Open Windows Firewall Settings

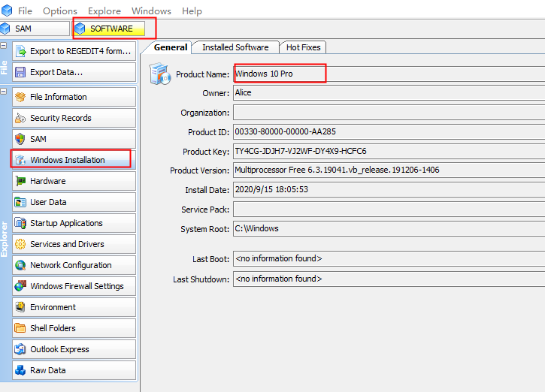click(x=74, y=286)
